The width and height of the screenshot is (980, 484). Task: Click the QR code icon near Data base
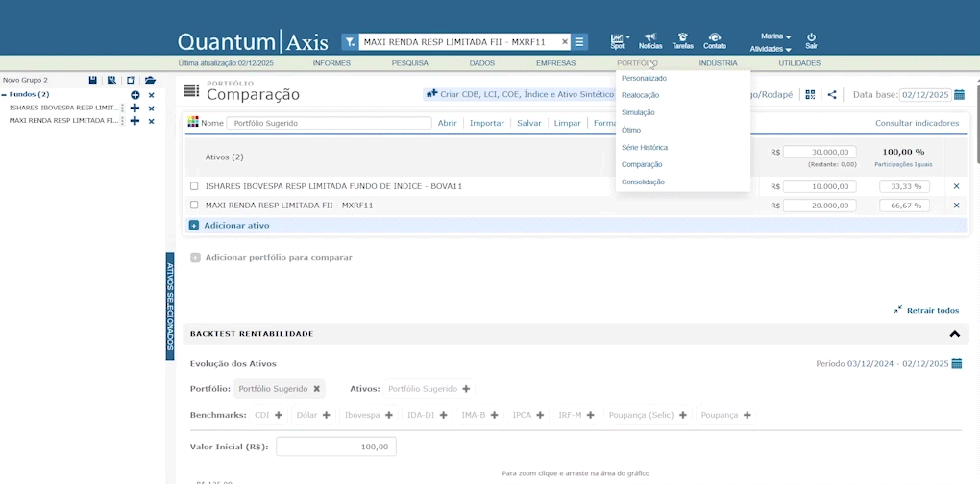click(x=810, y=95)
